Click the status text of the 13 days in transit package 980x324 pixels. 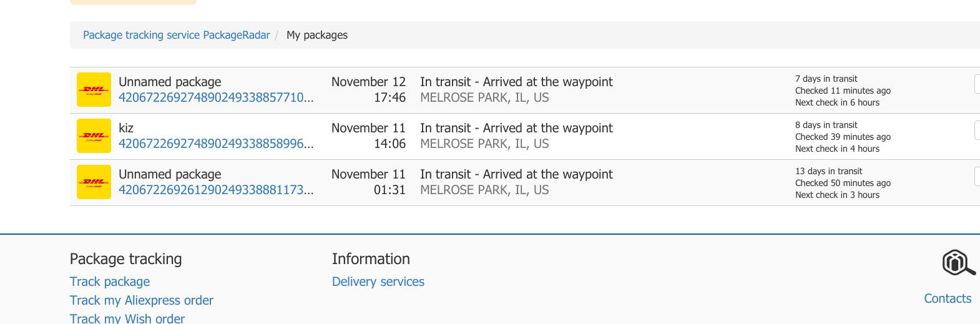click(516, 174)
